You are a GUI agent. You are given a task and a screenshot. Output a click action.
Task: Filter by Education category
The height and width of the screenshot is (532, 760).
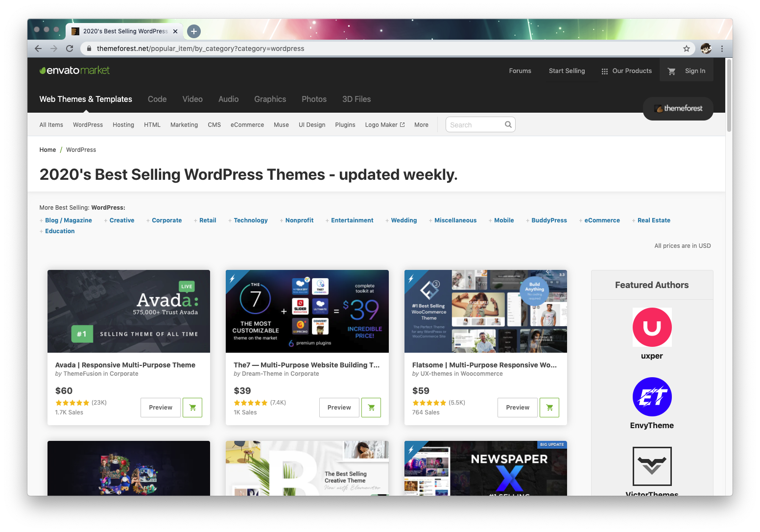click(x=60, y=231)
